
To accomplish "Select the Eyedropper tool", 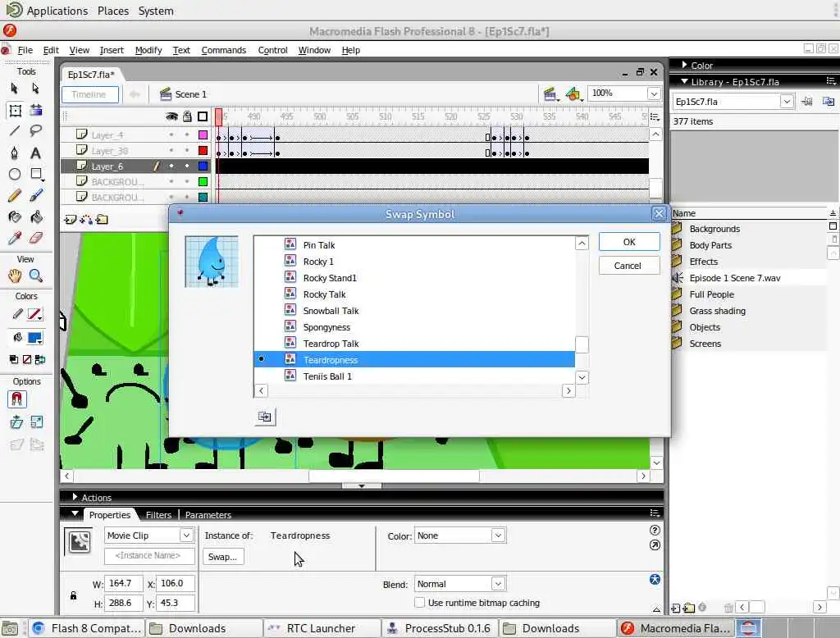I will click(15, 238).
